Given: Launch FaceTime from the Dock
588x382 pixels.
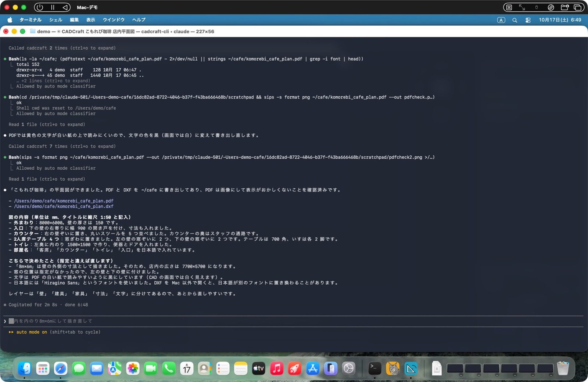Looking at the screenshot, I should coord(151,368).
